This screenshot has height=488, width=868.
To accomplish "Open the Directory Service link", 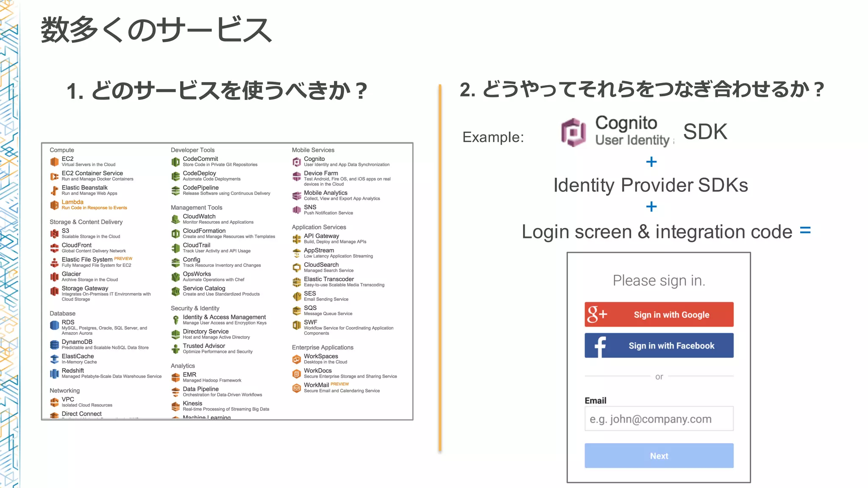I will [206, 332].
